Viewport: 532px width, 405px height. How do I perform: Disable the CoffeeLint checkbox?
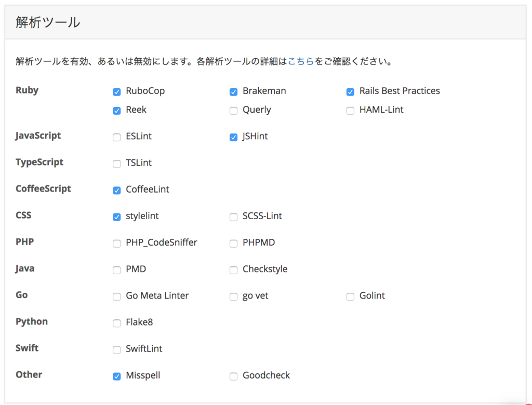(117, 190)
